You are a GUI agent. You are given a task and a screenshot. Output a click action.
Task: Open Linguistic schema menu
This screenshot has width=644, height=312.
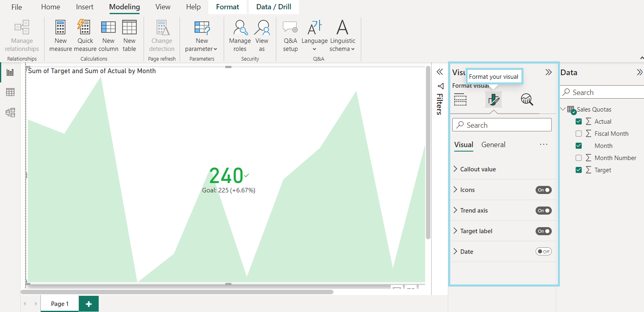pos(342,36)
